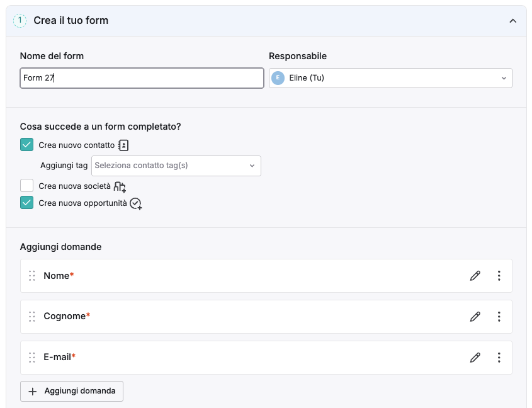Image resolution: width=532 pixels, height=408 pixels.
Task: Open the three-dot menu for E-mail
Action: coord(499,357)
